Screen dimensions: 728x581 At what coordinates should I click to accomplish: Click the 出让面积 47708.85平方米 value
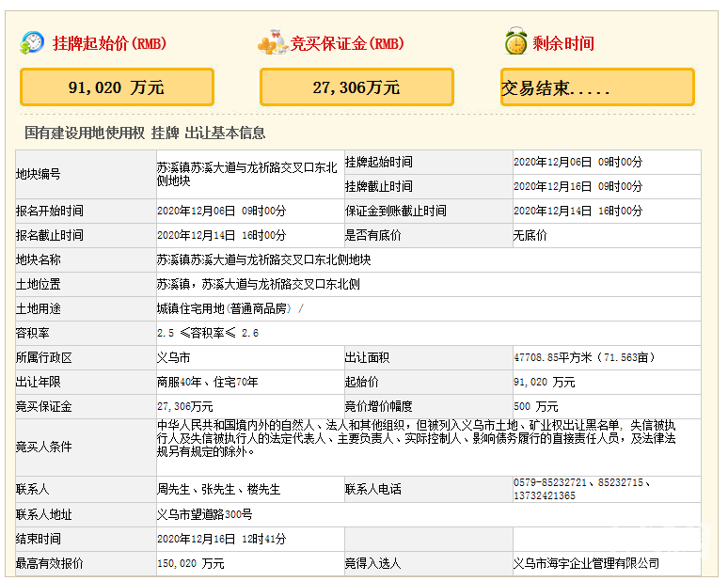pyautogui.click(x=584, y=357)
